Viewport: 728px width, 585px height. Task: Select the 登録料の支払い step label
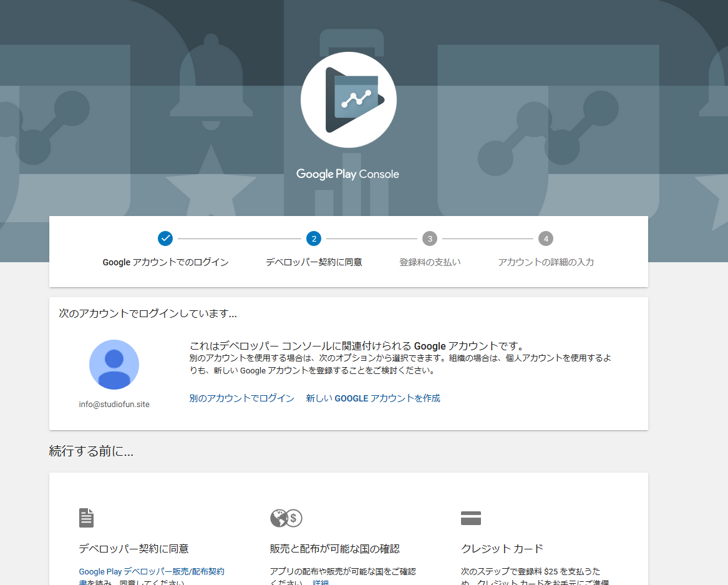pos(430,262)
